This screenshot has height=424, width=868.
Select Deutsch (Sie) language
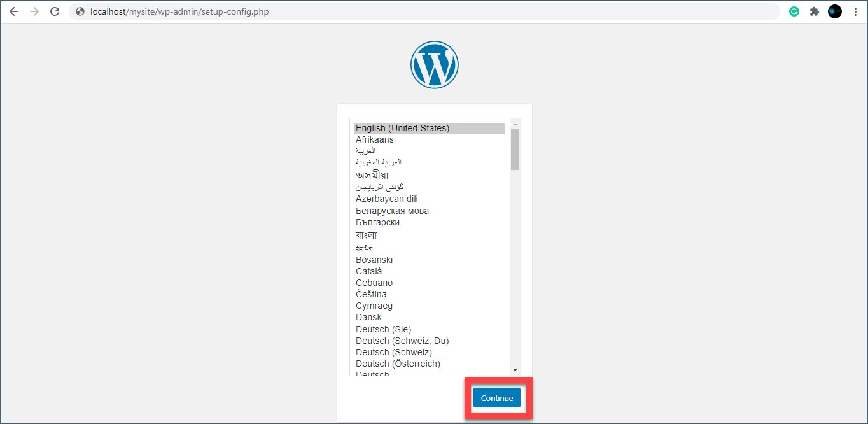[430, 329]
